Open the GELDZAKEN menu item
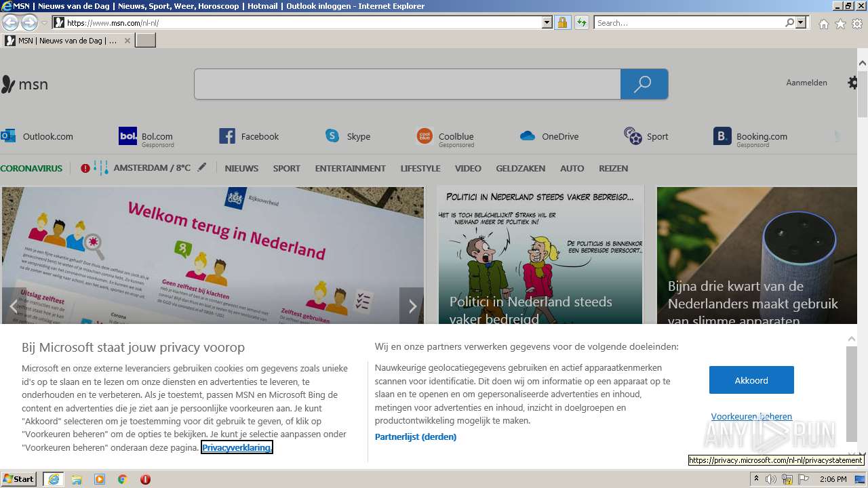This screenshot has width=868, height=488. pos(521,168)
